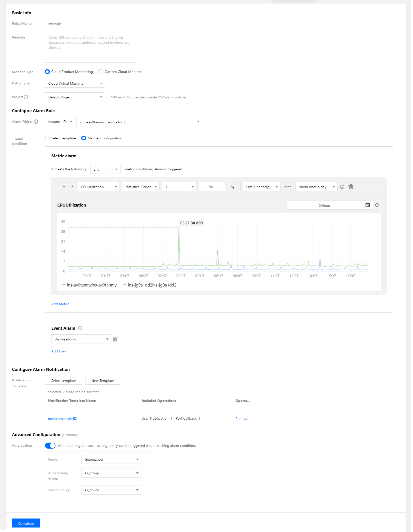
Task: Click the alarm frequency info icon
Action: [342, 187]
